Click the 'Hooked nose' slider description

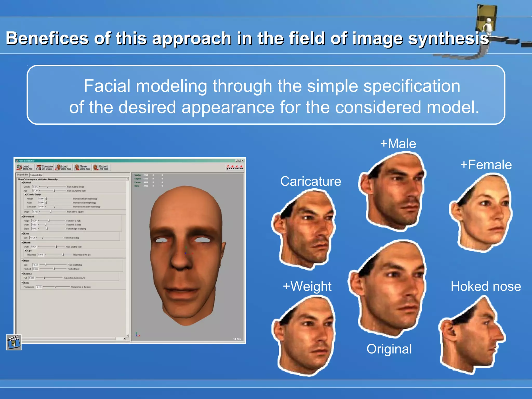(x=74, y=269)
